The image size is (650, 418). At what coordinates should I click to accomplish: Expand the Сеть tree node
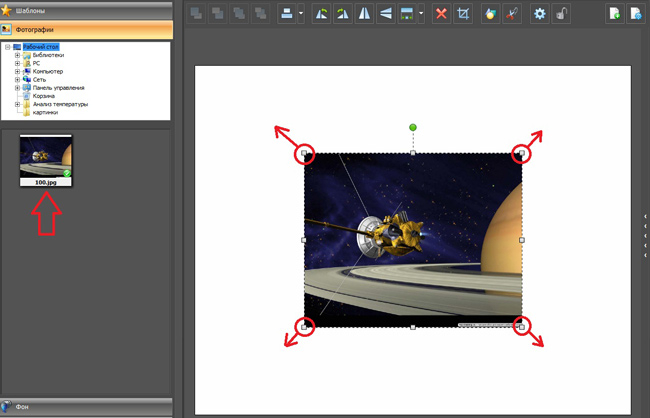17,80
